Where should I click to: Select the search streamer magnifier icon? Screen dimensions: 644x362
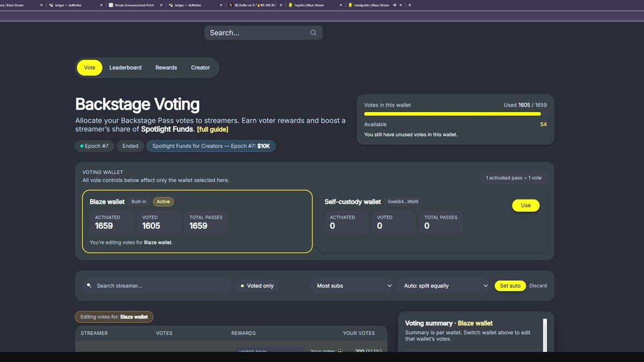[89, 285]
